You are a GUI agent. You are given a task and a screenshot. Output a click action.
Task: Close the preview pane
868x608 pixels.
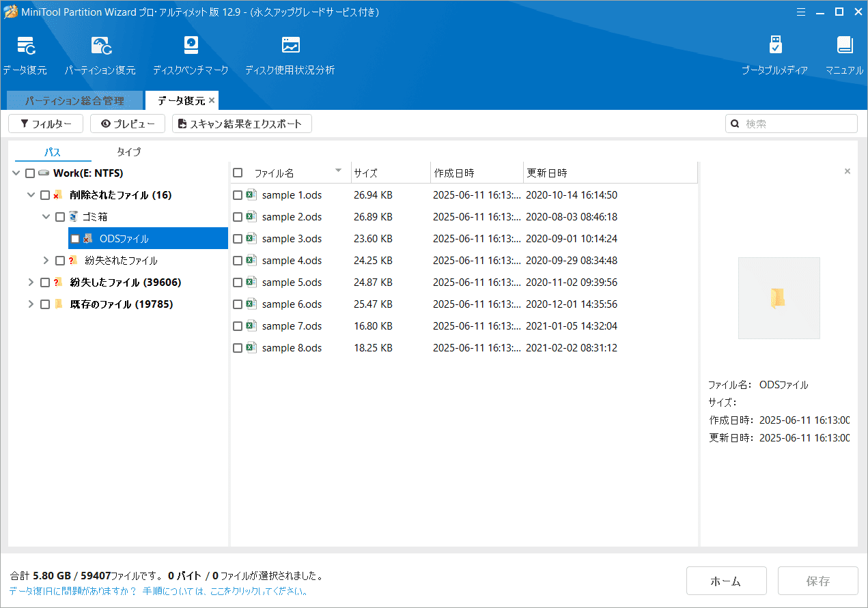click(x=848, y=171)
